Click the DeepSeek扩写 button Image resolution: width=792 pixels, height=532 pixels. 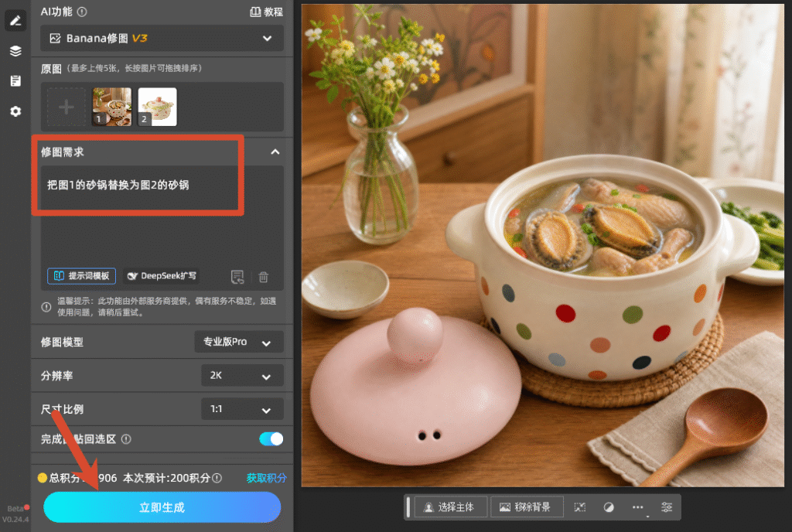pyautogui.click(x=162, y=275)
